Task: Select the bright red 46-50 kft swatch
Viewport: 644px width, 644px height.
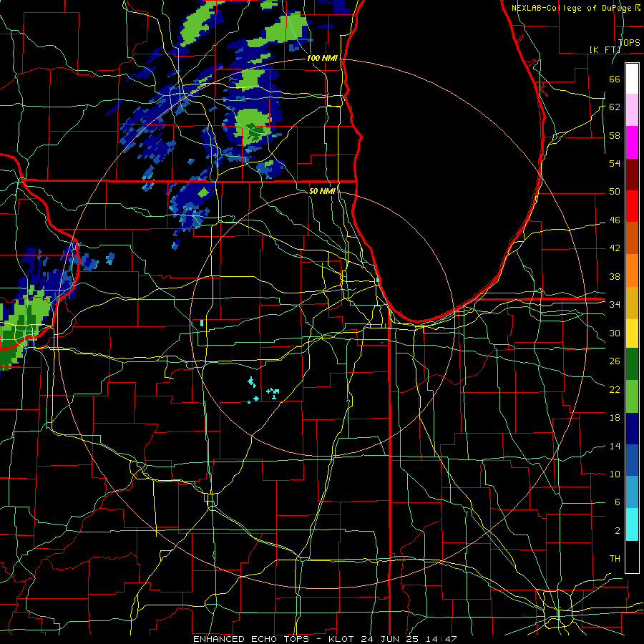Action: tap(632, 206)
